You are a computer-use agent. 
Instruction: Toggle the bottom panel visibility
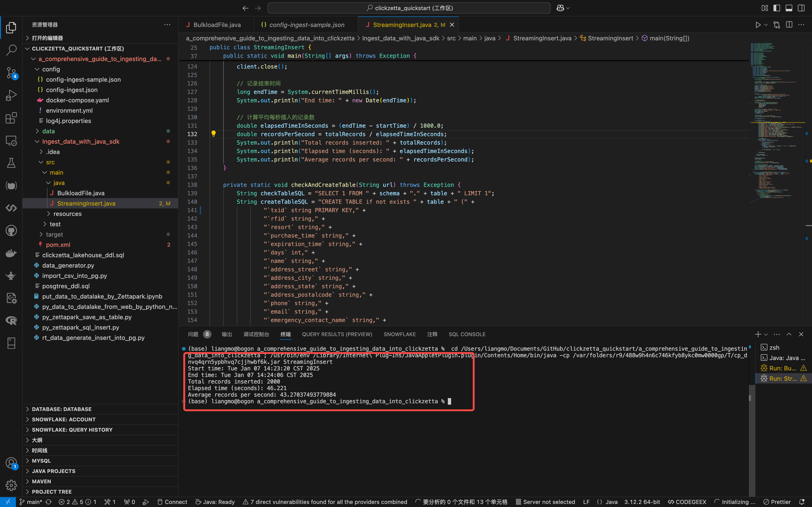click(789, 8)
